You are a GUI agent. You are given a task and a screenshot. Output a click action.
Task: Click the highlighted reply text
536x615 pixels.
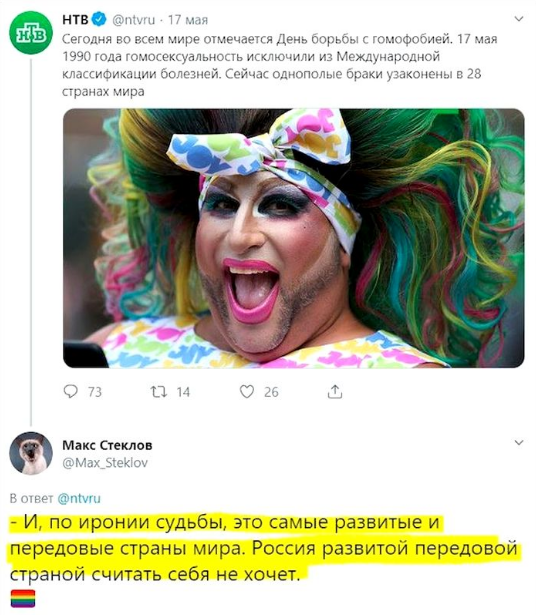point(263,548)
